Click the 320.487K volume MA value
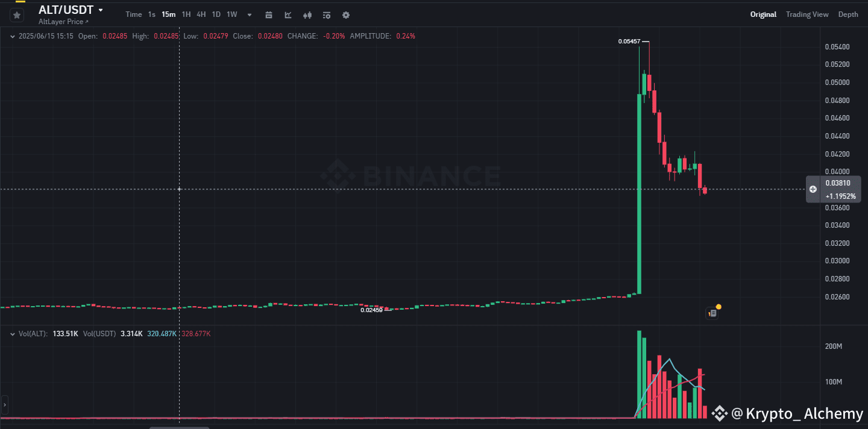 click(162, 333)
